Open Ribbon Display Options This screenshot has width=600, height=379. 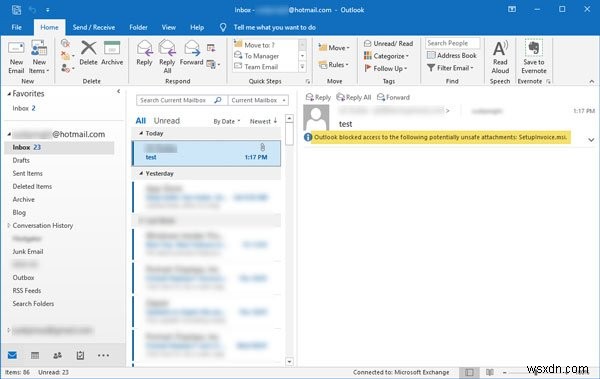click(512, 9)
